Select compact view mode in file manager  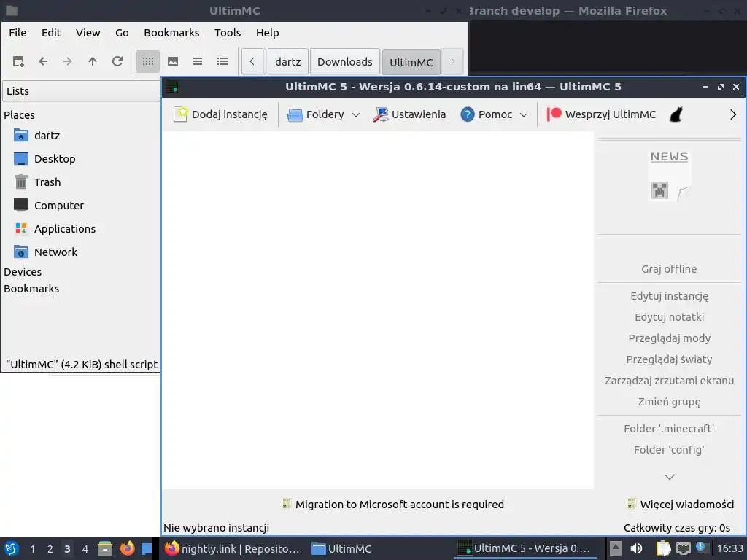(x=197, y=61)
